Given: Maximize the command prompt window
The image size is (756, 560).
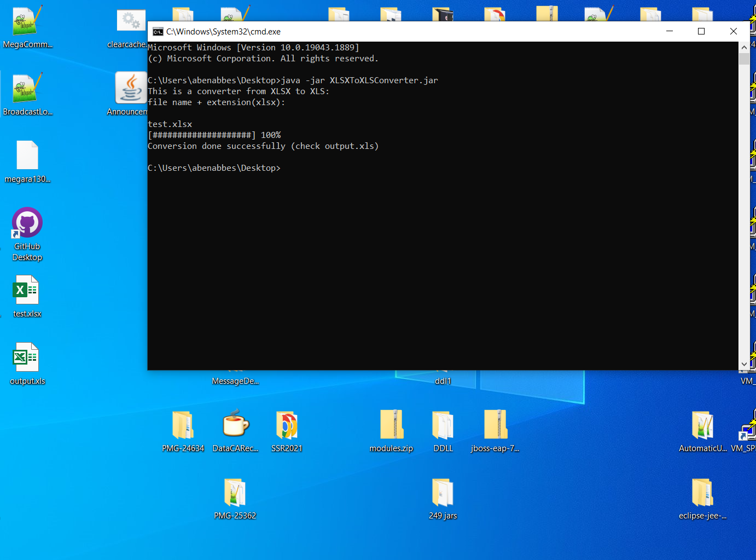Looking at the screenshot, I should 701,31.
